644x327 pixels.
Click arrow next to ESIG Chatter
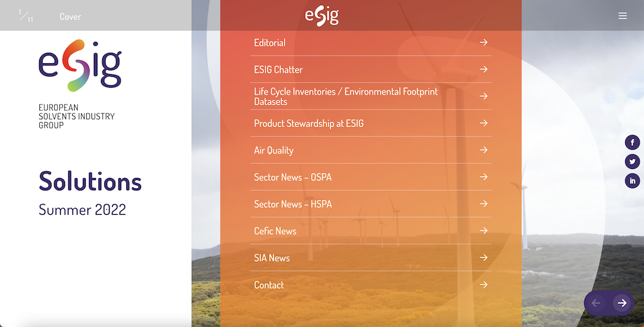pos(484,69)
